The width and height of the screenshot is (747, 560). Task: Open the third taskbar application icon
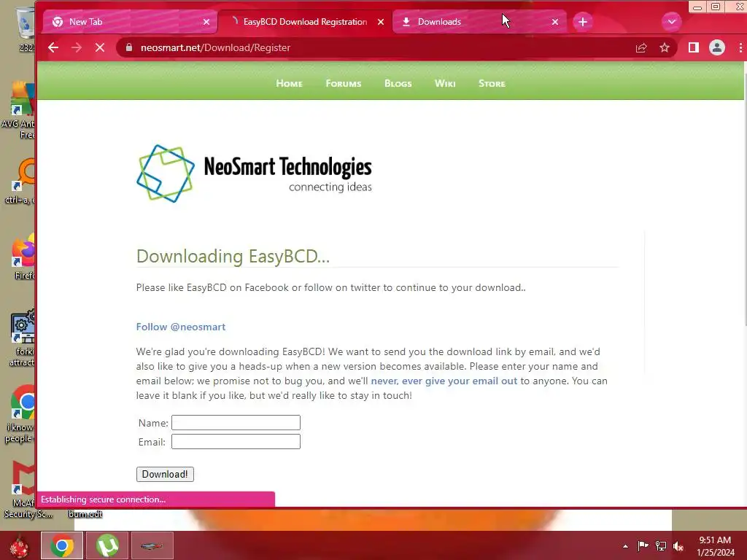(x=152, y=545)
